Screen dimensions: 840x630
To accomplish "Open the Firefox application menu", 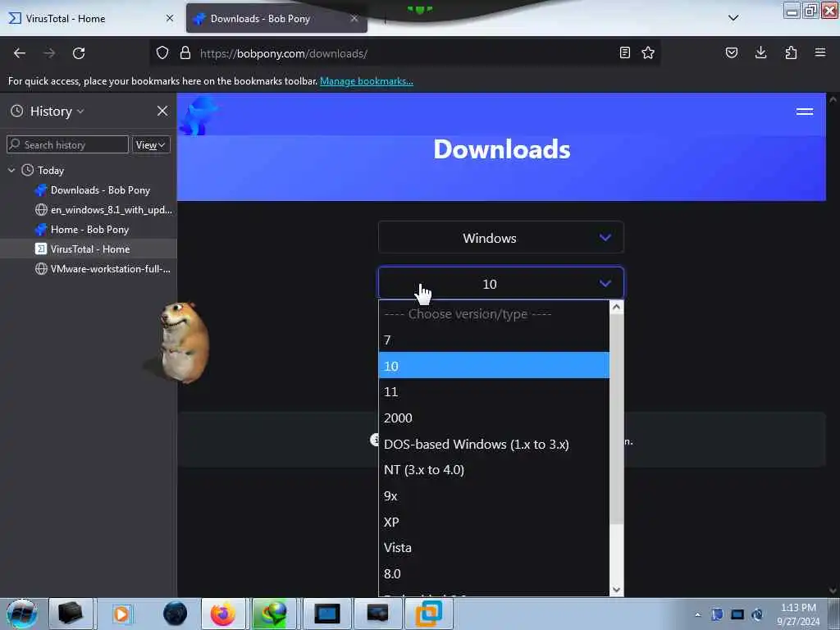I will click(820, 53).
